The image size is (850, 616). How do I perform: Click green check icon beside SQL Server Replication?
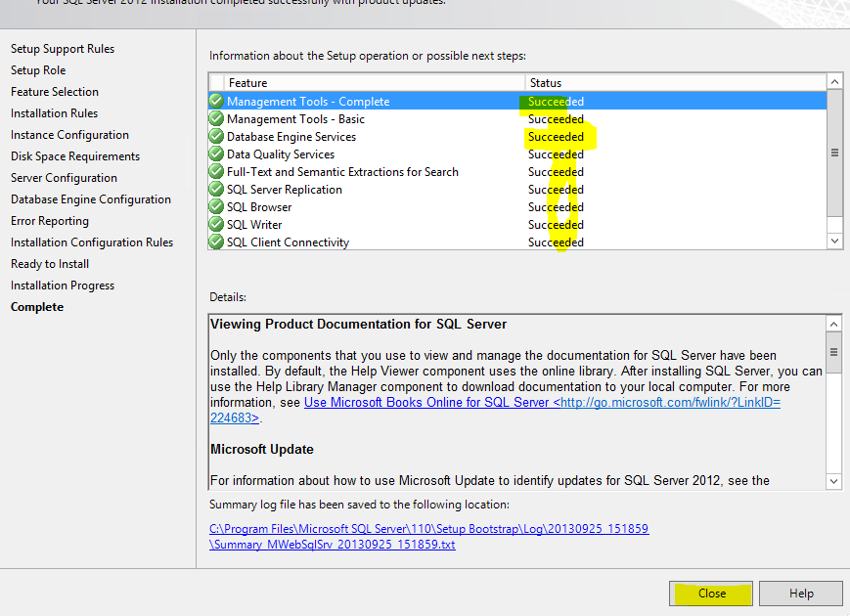click(x=216, y=189)
